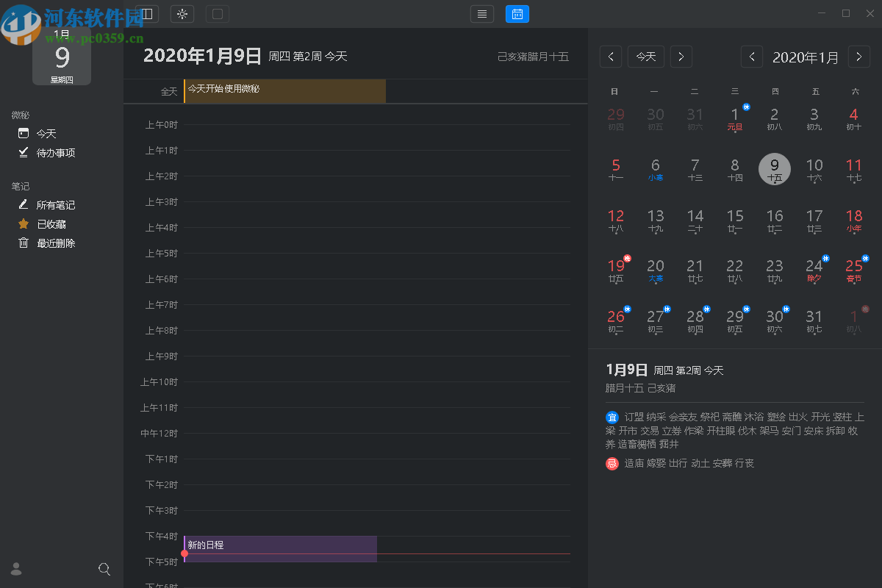This screenshot has height=588, width=882.
Task: Go to next day with right chevron
Action: [x=681, y=57]
